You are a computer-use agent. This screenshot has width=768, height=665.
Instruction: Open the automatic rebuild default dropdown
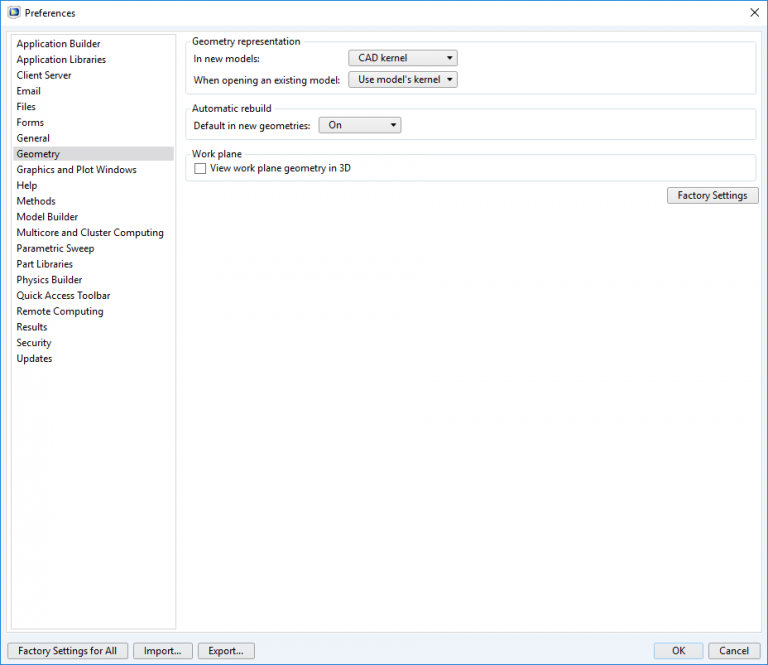360,125
